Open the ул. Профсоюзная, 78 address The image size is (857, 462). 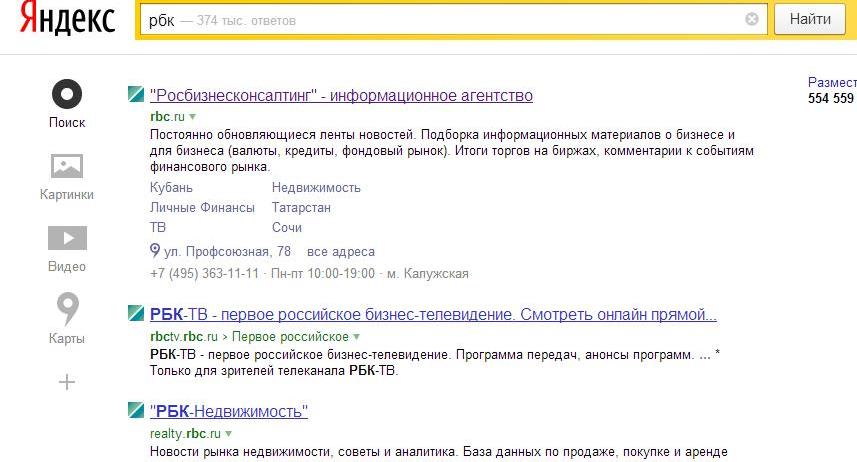(x=227, y=252)
